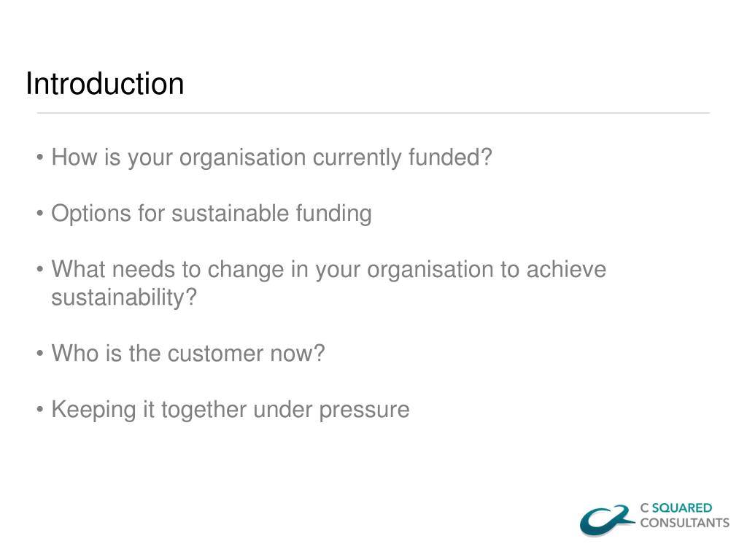
Task: Click the 'CONSULTANTS' text in the logo
Action: [x=684, y=523]
